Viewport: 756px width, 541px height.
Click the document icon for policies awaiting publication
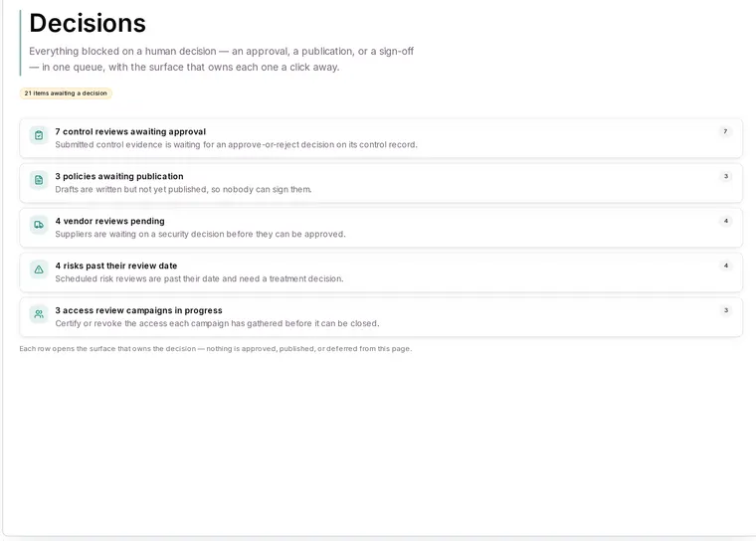[x=39, y=180]
